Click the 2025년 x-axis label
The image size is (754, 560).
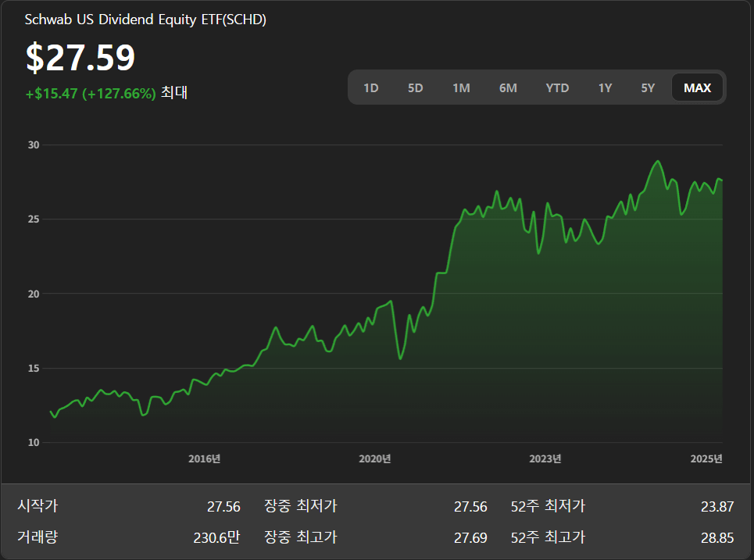[x=706, y=458]
